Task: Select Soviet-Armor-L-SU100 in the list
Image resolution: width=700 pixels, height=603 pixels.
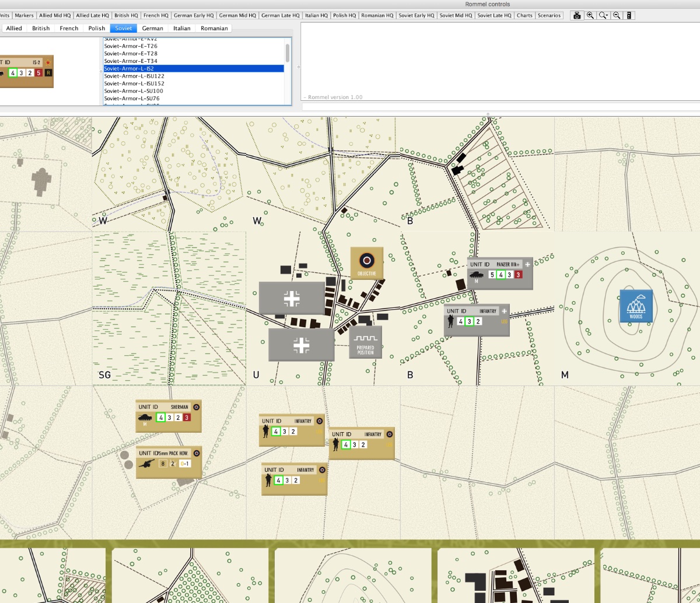Action: 194,91
